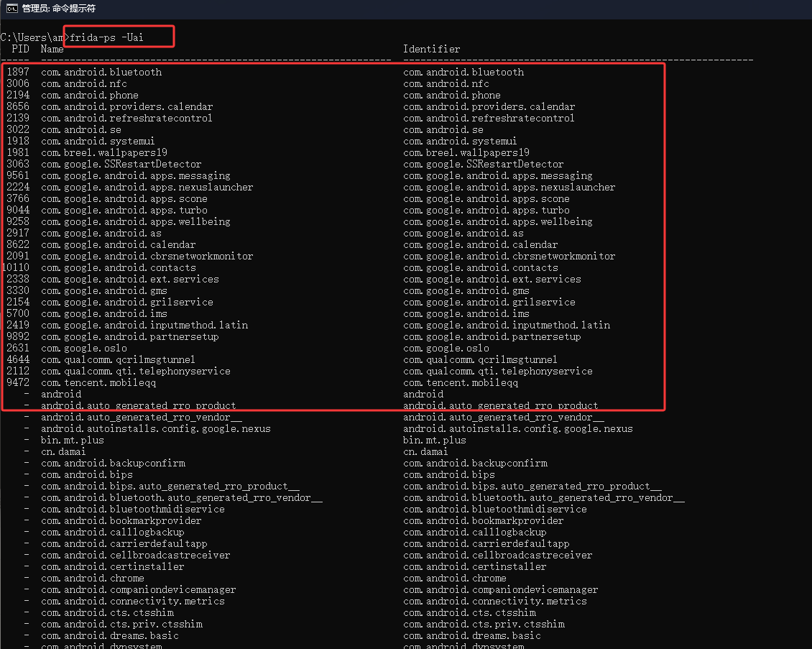Select PID 9892 of partnersetup

(18, 336)
